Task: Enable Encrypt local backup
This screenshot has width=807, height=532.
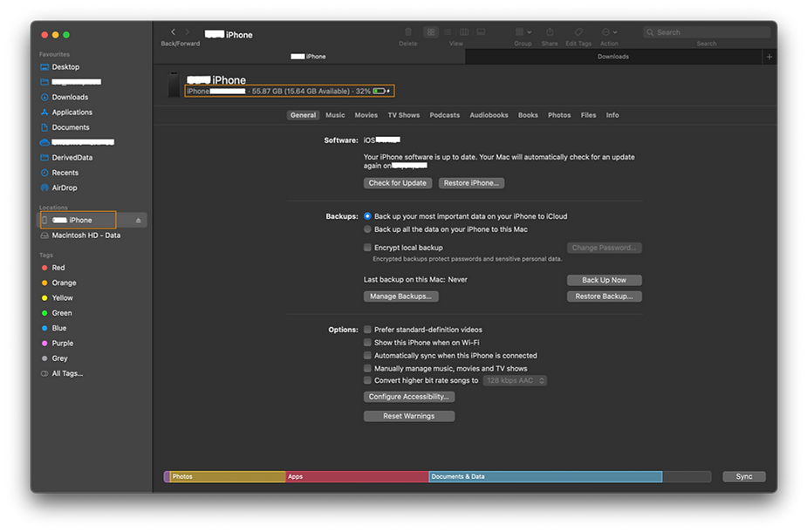Action: [x=367, y=247]
